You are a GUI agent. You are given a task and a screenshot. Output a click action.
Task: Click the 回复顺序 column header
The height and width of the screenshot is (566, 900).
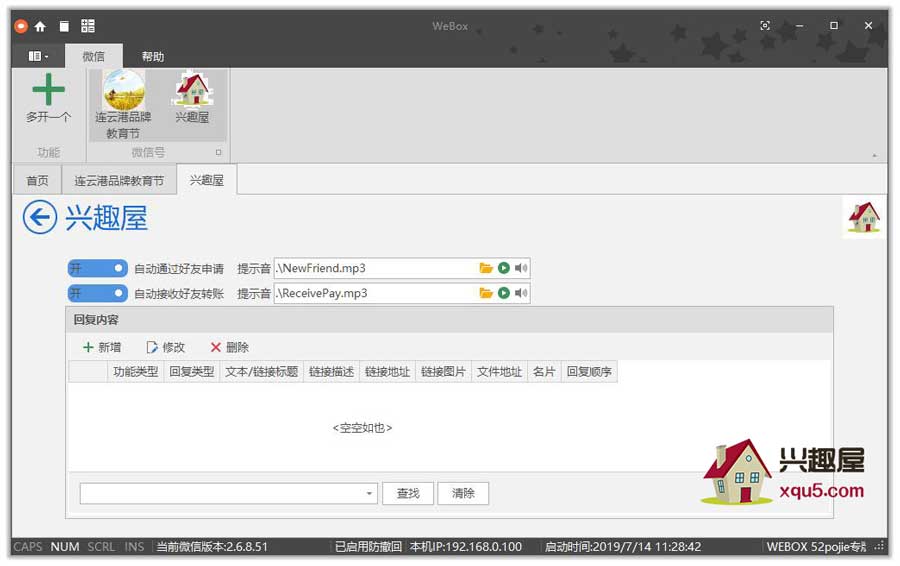point(589,371)
